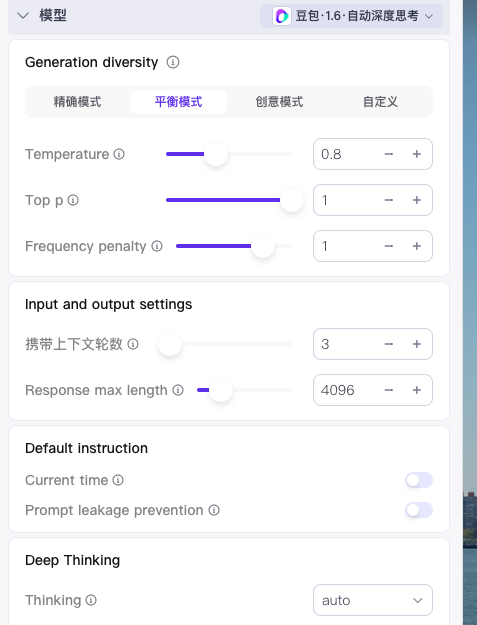Switch to 精确模式 tab

pyautogui.click(x=77, y=102)
